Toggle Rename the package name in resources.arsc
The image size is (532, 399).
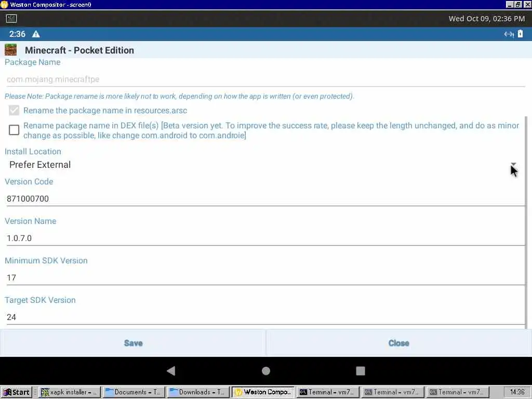(14, 110)
